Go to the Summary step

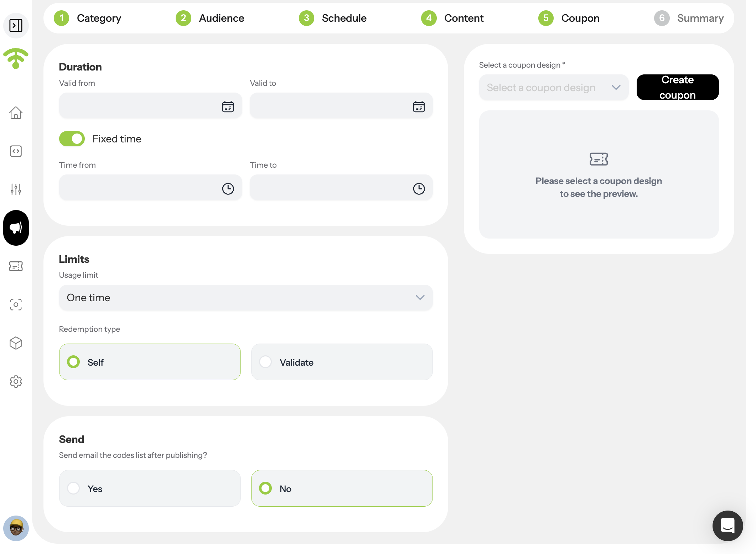(689, 18)
